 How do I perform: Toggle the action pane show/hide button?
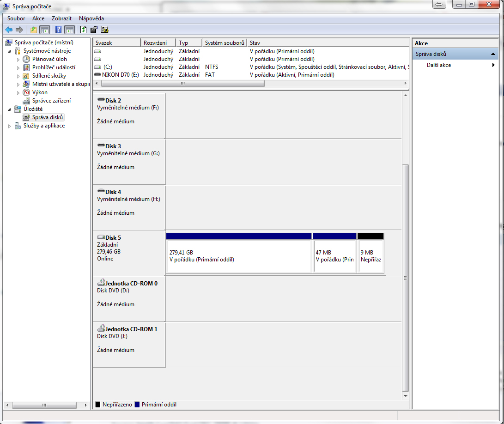click(69, 30)
